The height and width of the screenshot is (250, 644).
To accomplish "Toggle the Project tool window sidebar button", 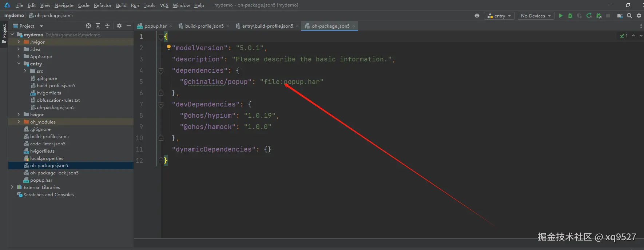I will 4,33.
